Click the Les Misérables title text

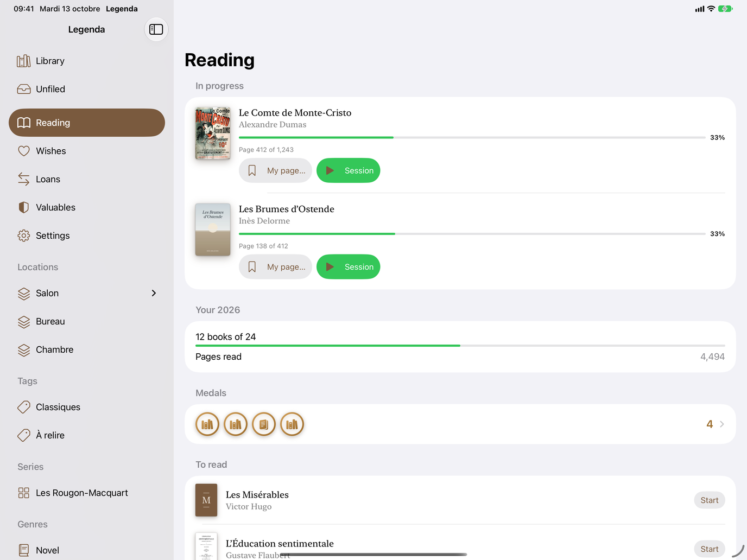click(257, 495)
